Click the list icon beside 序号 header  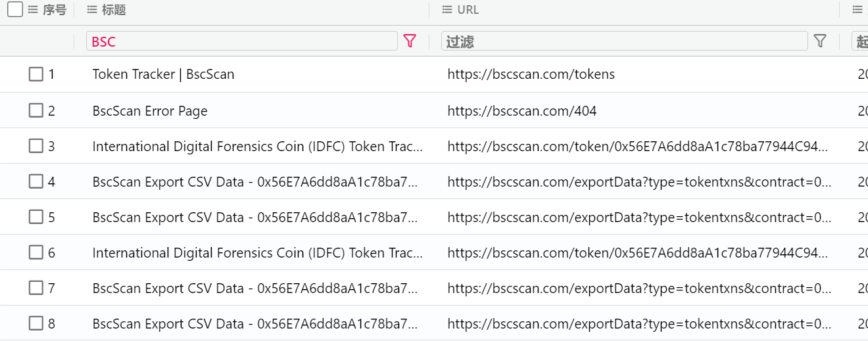(x=33, y=10)
